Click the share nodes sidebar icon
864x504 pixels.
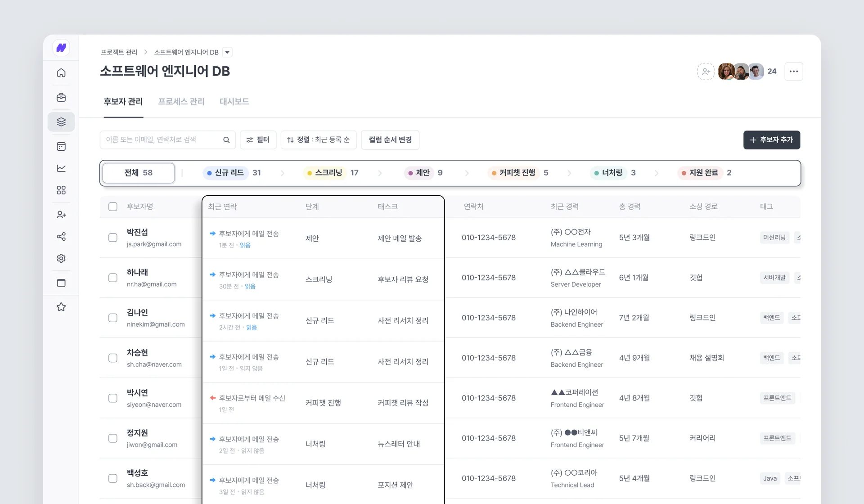pyautogui.click(x=61, y=237)
